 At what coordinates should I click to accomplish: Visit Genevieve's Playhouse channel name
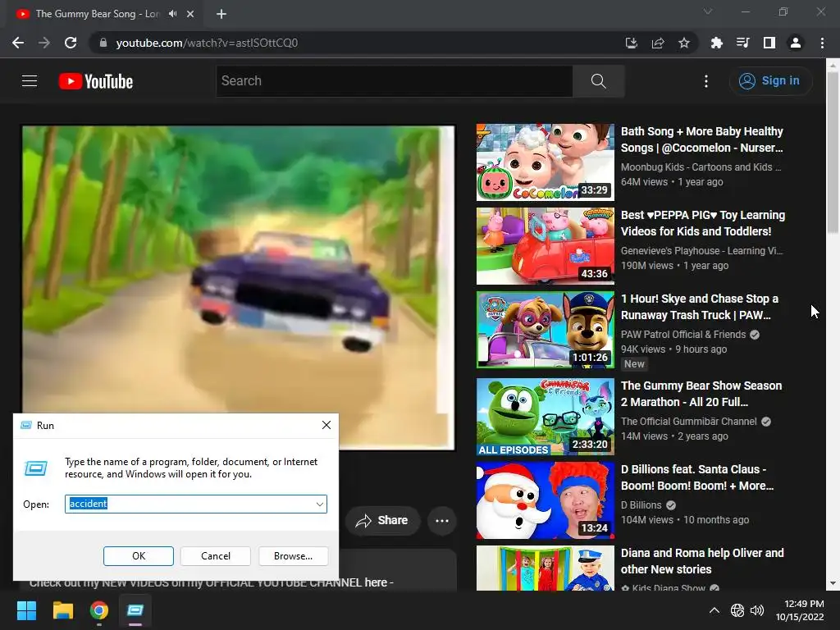(x=702, y=251)
